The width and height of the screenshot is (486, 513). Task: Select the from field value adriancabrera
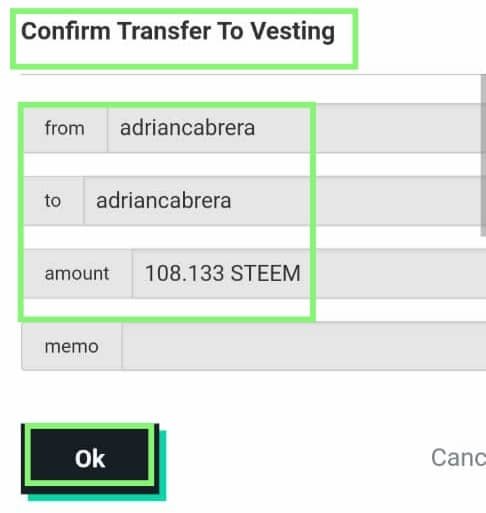click(187, 128)
